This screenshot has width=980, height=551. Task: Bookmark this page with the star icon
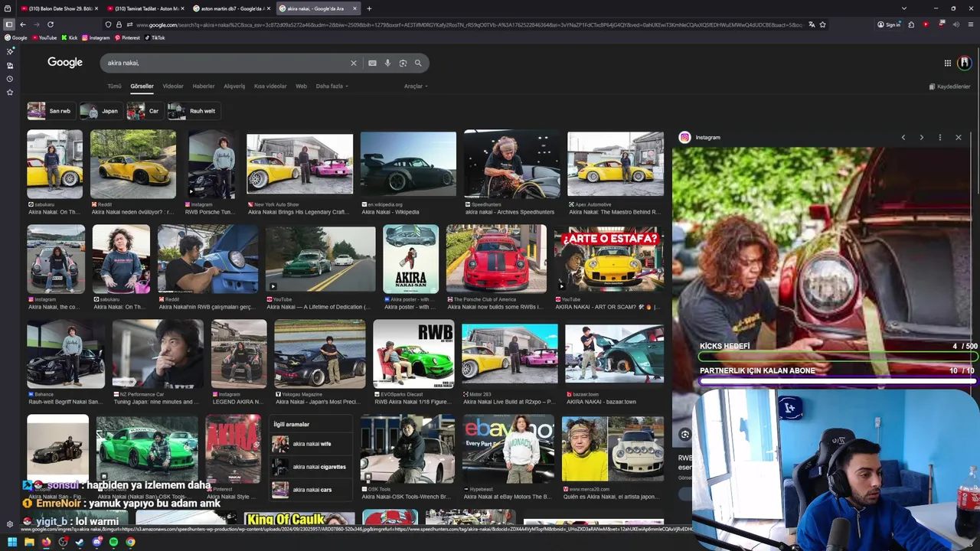(822, 24)
